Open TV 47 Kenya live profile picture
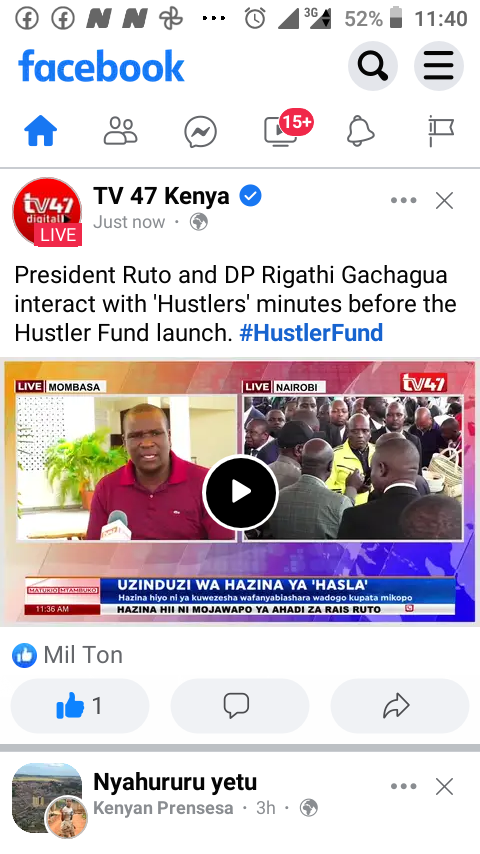 point(47,211)
